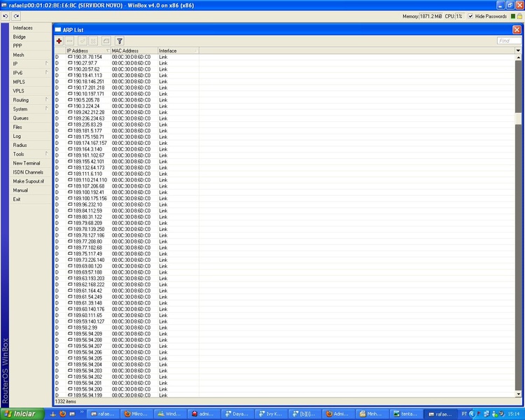Click the taskbar clock showing 15:14

tap(514, 414)
